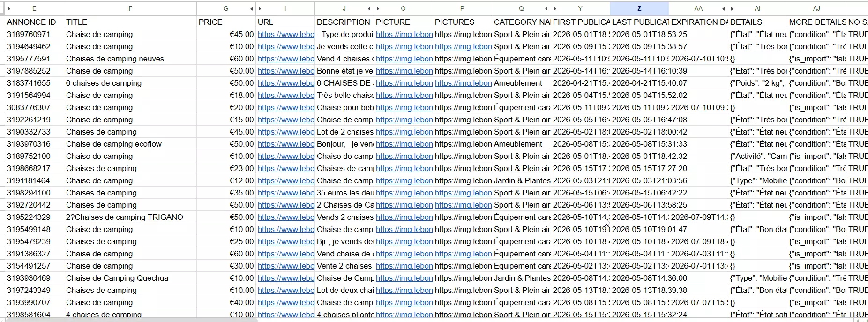
Task: Open PICTURE link for annonce 3197885252
Action: click(404, 71)
